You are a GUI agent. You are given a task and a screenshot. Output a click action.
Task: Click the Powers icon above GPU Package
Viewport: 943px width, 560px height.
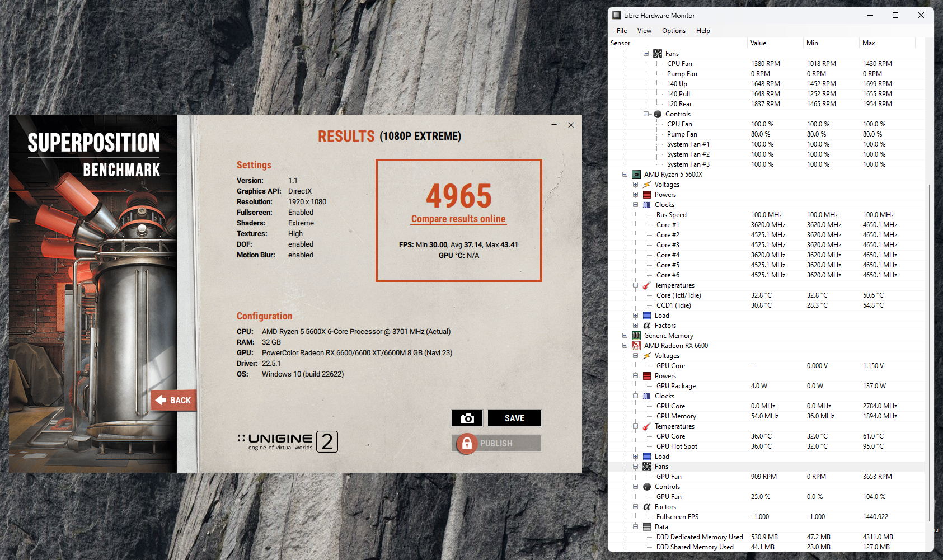coord(647,376)
